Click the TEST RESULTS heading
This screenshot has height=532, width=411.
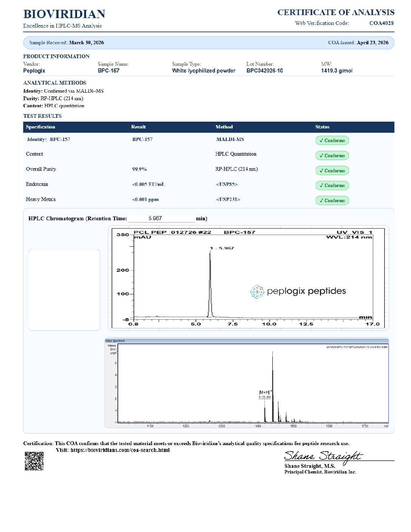click(42, 116)
